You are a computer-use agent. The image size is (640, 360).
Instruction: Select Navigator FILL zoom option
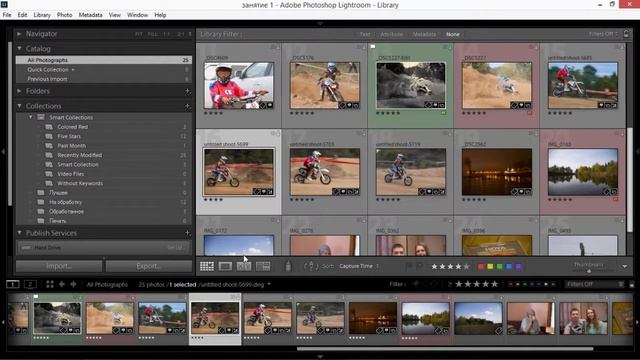[x=153, y=34]
